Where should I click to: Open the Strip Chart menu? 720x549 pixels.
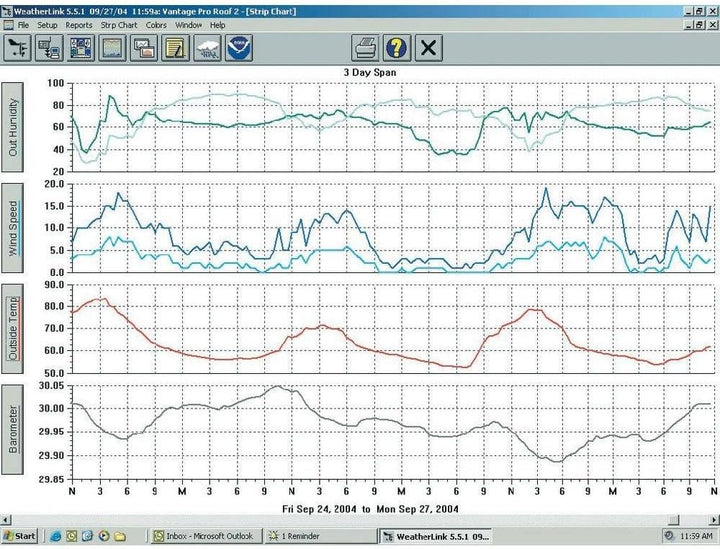pyautogui.click(x=119, y=25)
